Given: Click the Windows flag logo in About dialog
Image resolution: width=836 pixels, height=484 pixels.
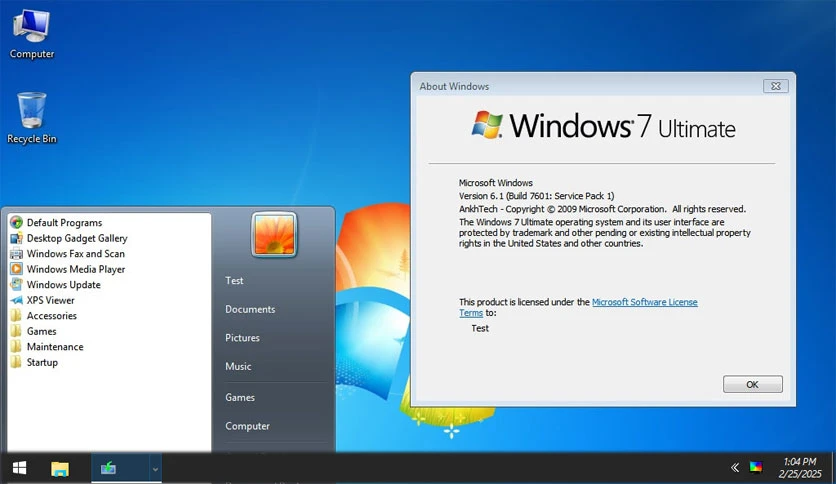Looking at the screenshot, I should (487, 125).
